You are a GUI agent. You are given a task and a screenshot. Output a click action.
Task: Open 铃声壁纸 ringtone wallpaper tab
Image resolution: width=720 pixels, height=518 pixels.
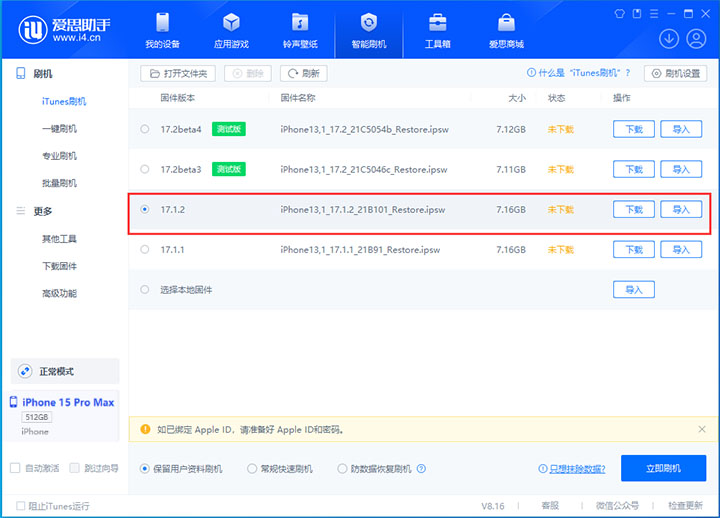pos(300,30)
